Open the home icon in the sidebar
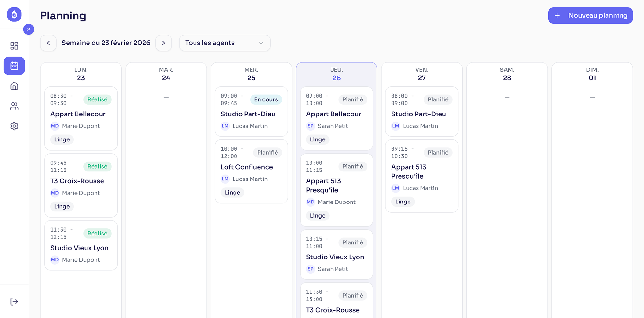 14,86
